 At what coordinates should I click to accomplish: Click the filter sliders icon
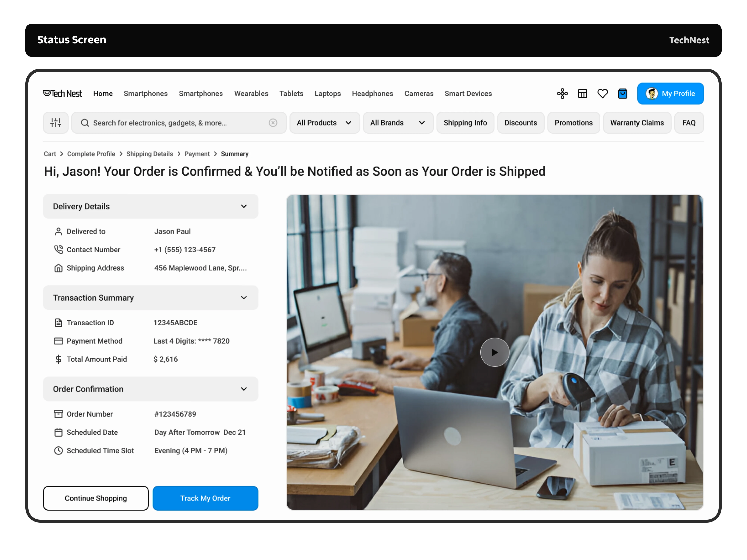point(56,123)
